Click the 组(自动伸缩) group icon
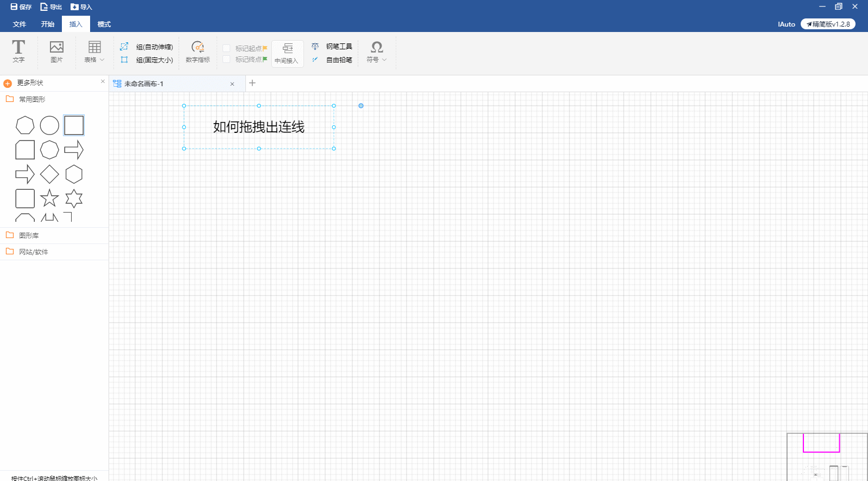 coord(124,47)
